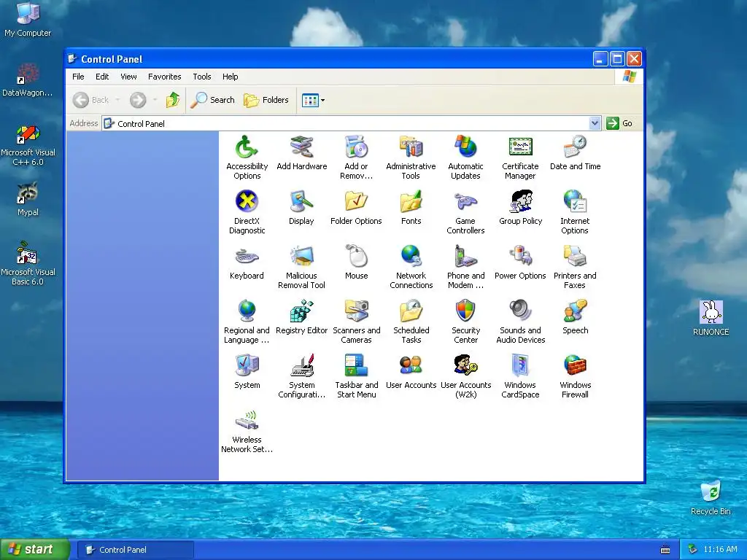Image resolution: width=747 pixels, height=560 pixels.
Task: Open the View menu
Action: [x=128, y=77]
